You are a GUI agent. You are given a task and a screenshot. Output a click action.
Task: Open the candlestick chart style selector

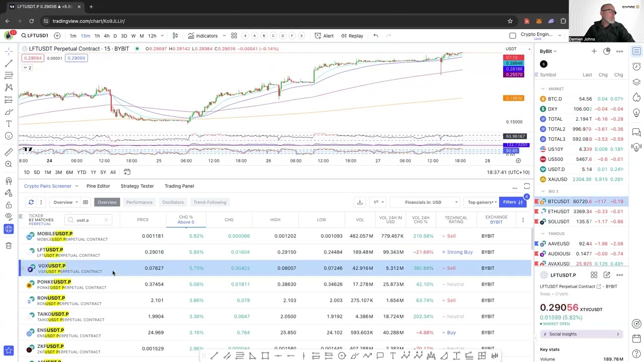click(175, 36)
